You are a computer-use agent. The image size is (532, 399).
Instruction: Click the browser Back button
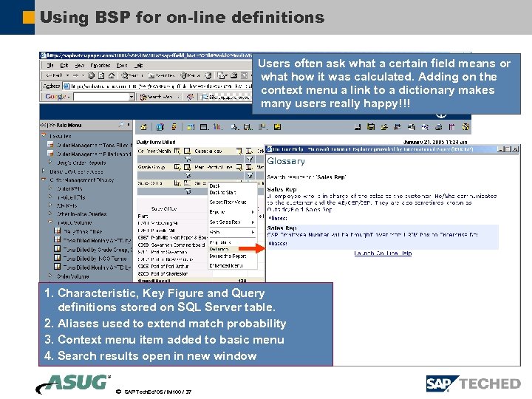pos(54,75)
